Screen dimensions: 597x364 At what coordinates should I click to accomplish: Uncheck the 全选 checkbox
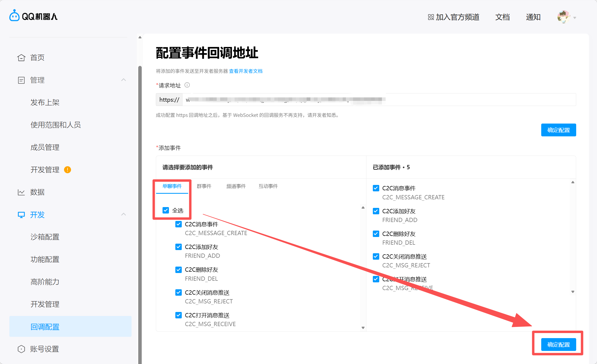[166, 210]
